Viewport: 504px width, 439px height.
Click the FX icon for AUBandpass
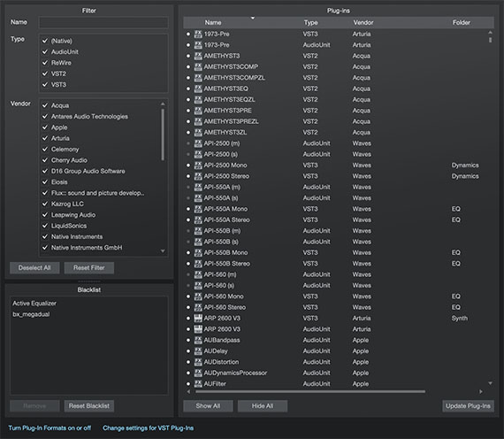(198, 340)
